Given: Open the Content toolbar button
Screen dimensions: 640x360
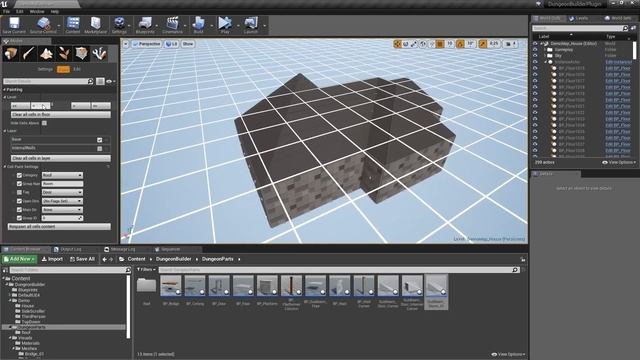Looking at the screenshot, I should coord(73,24).
